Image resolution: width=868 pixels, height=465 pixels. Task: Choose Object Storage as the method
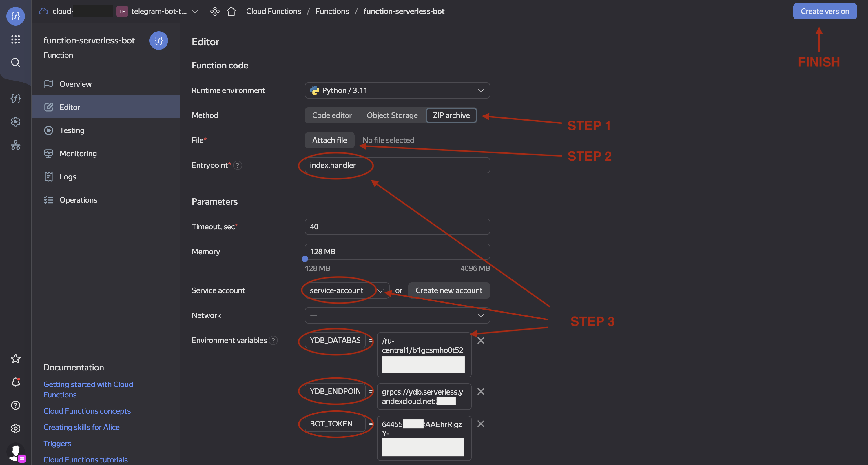tap(392, 115)
